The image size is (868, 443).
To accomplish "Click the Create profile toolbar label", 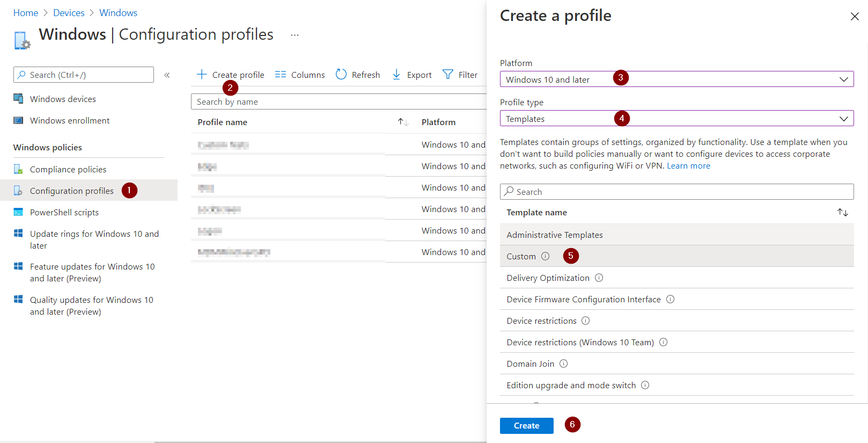I will [238, 75].
